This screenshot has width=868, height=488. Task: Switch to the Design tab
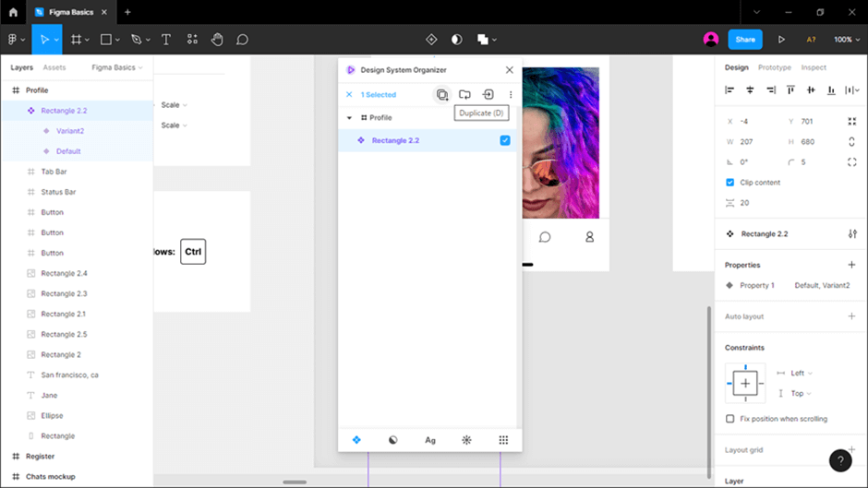(736, 67)
